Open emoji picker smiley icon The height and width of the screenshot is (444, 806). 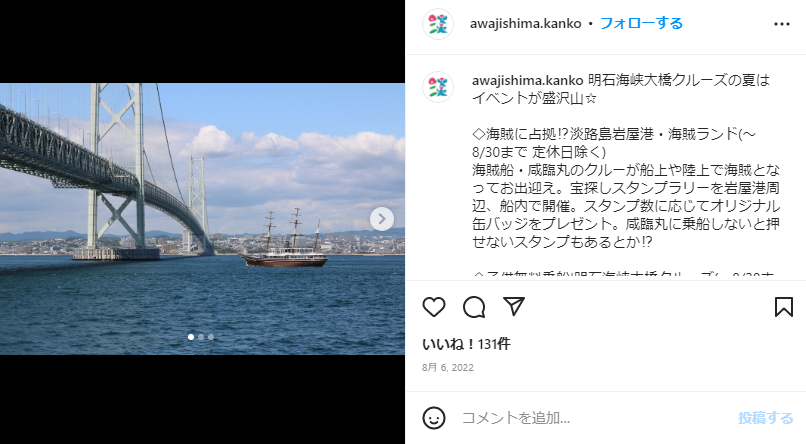434,418
